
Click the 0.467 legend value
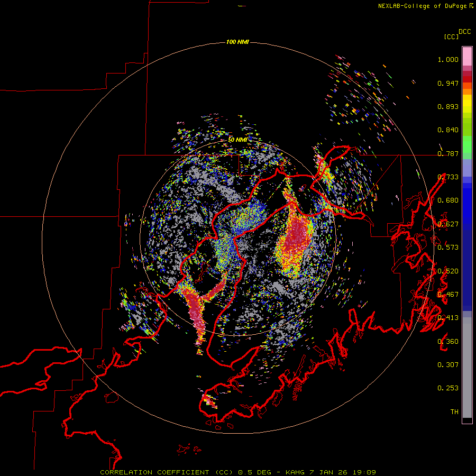(x=448, y=295)
